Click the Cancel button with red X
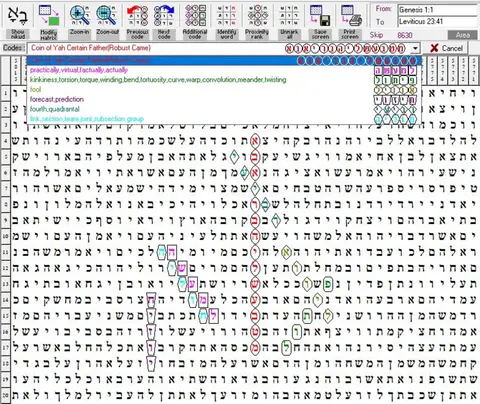 [x=447, y=48]
